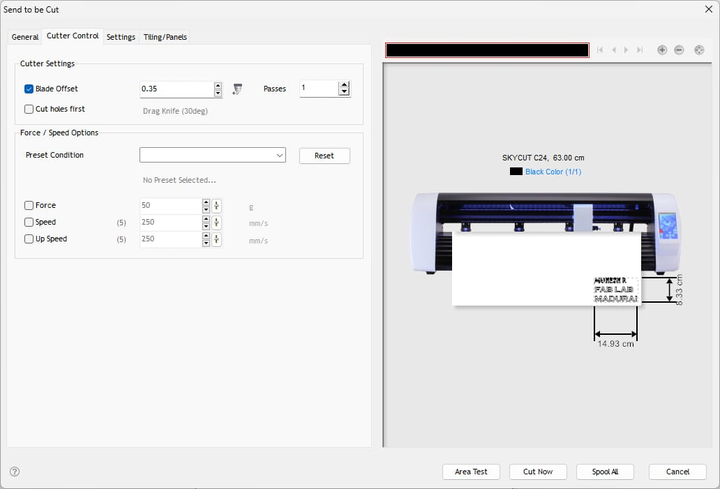This screenshot has height=489, width=720.
Task: Increase the Passes count
Action: (344, 84)
